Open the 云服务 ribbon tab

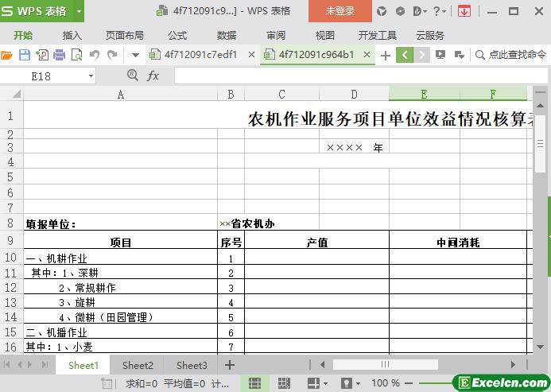430,35
